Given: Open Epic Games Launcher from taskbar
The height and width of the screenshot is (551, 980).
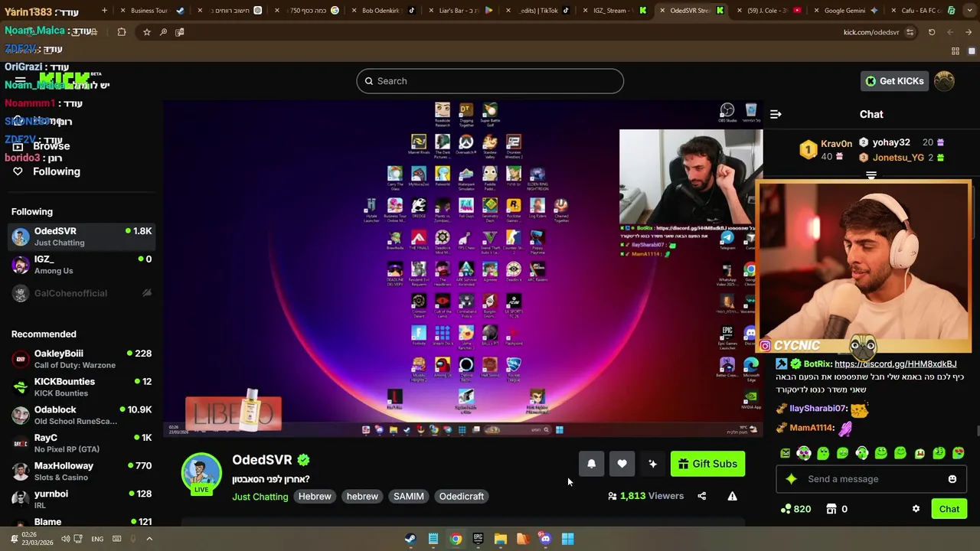Looking at the screenshot, I should (478, 539).
